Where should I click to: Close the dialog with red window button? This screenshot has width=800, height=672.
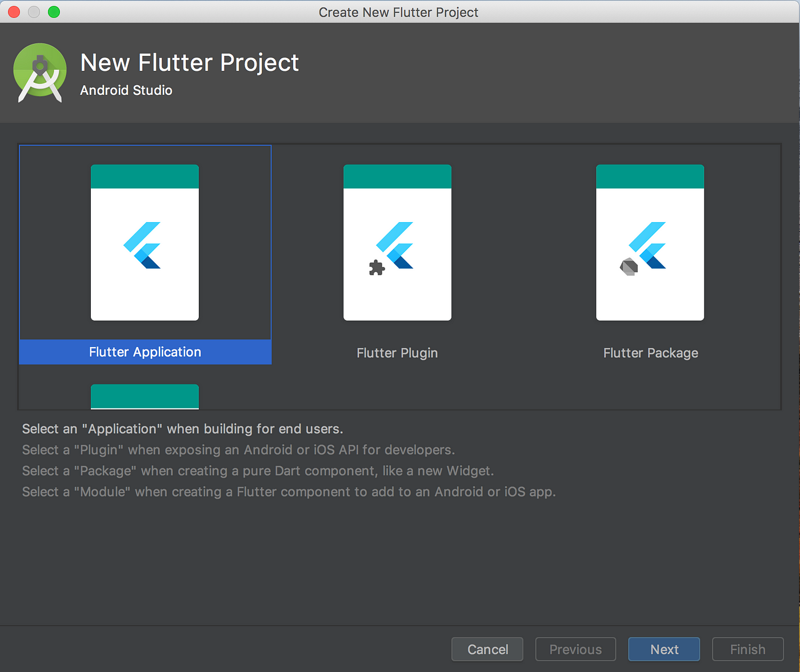(x=14, y=12)
